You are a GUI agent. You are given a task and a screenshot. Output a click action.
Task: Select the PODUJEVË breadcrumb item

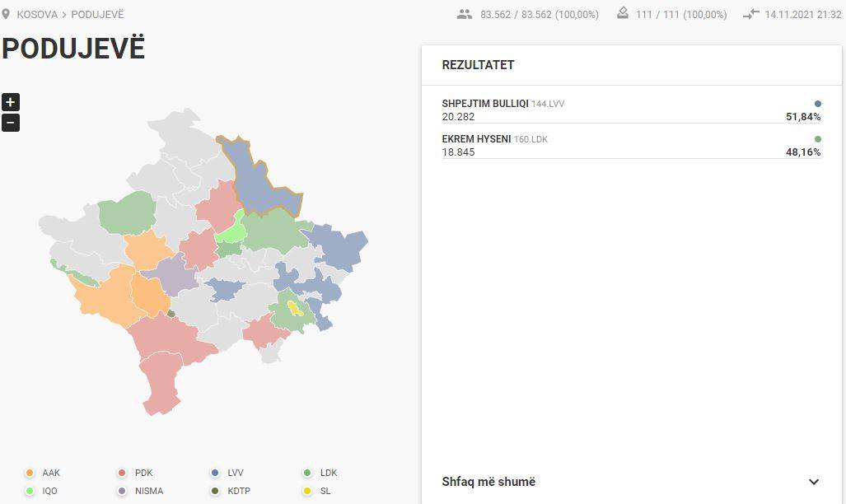(x=98, y=15)
